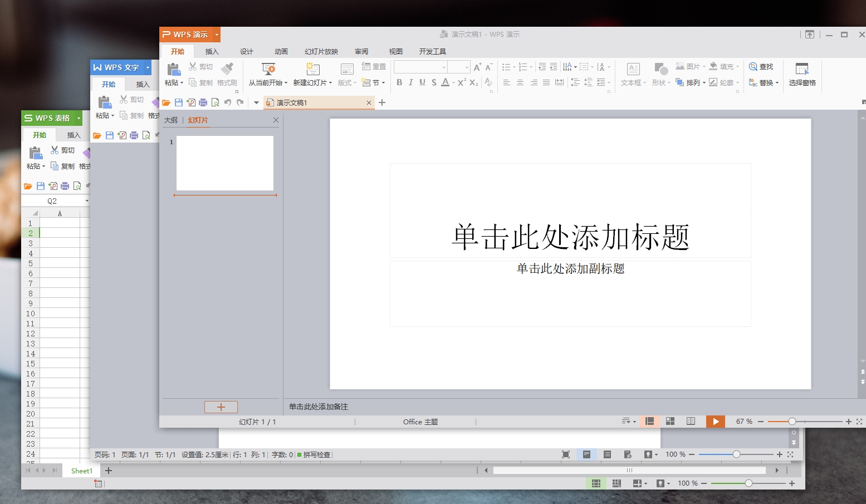Insert a text box (文本框)
This screenshot has height=504, width=866.
click(x=633, y=70)
